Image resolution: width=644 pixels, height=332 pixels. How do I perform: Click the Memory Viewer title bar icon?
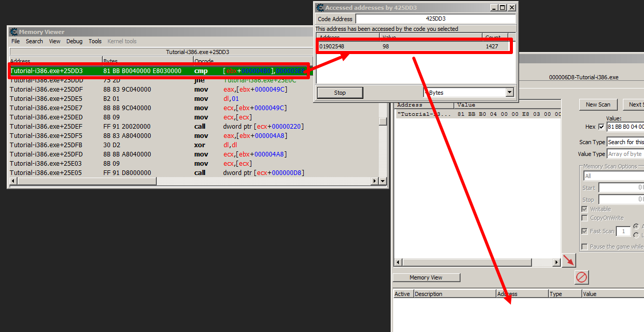click(x=13, y=32)
